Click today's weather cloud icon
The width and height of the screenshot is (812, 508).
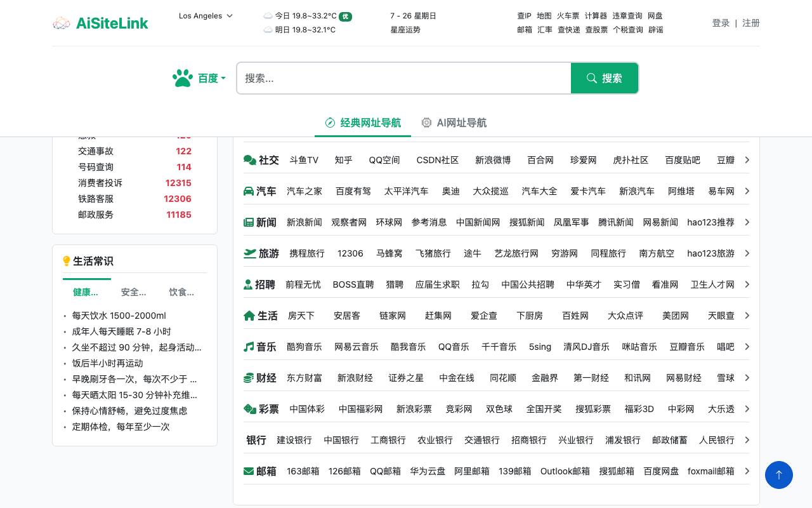point(268,16)
